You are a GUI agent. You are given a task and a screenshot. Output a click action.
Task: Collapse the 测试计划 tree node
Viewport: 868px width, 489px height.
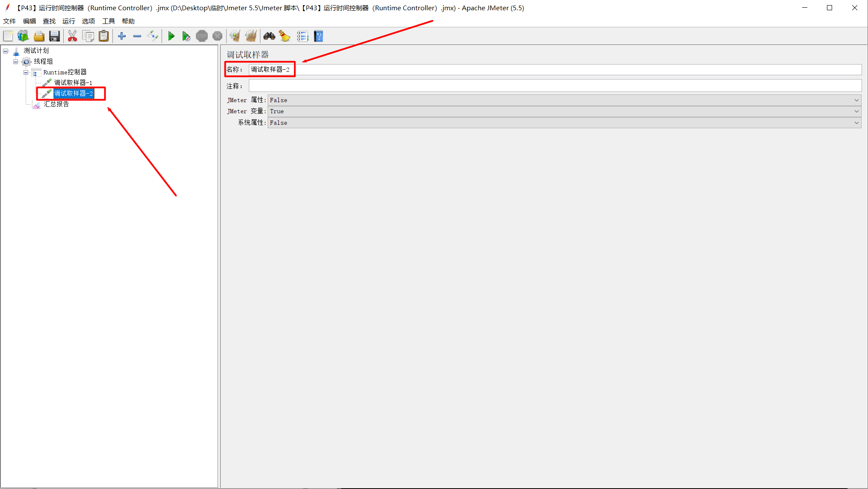point(6,51)
